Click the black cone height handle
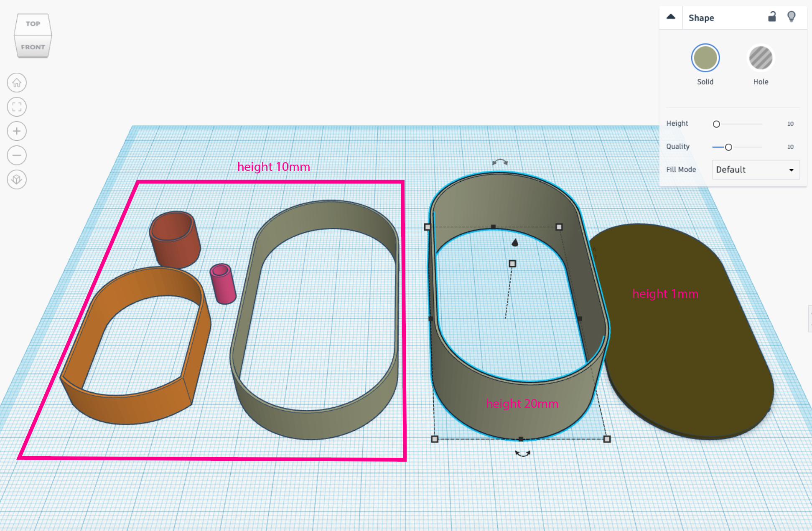The height and width of the screenshot is (531, 812). tap(515, 242)
